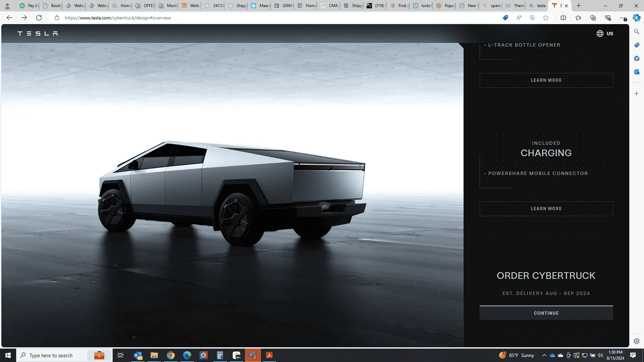The image size is (644, 362).
Task: Switch to the 'GRIM' tab
Action: [283, 6]
